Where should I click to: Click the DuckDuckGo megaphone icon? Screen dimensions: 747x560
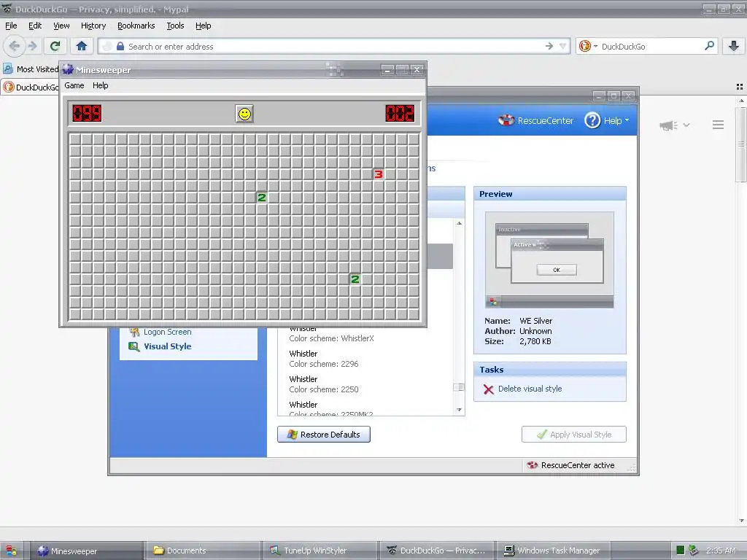pyautogui.click(x=668, y=125)
